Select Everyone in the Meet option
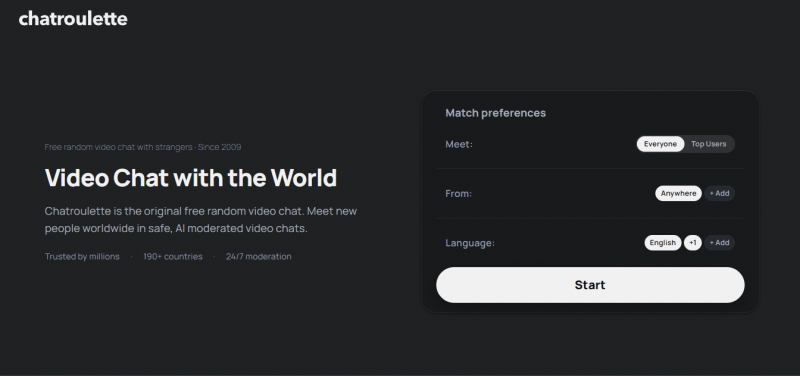The height and width of the screenshot is (376, 800). point(660,144)
